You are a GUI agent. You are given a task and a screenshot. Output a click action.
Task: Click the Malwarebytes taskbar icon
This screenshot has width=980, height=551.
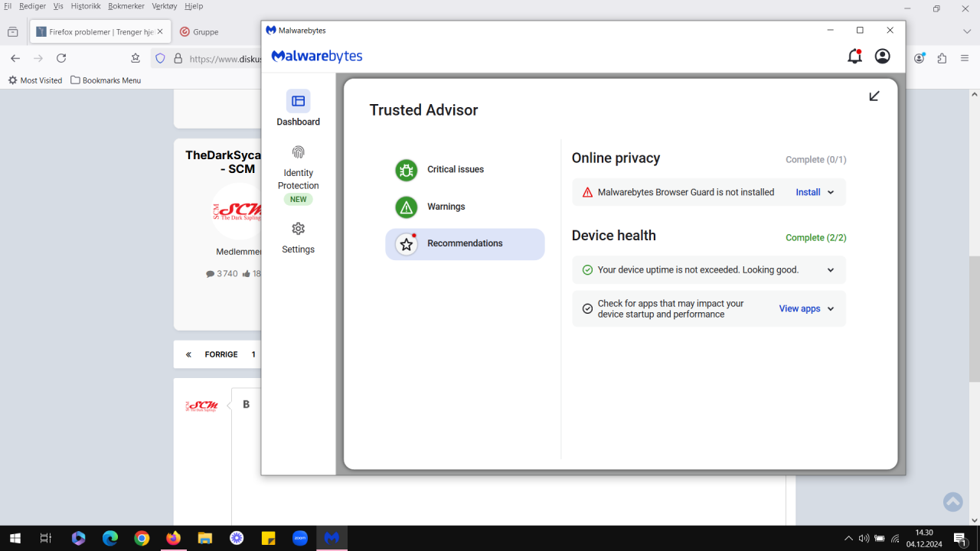tap(332, 538)
